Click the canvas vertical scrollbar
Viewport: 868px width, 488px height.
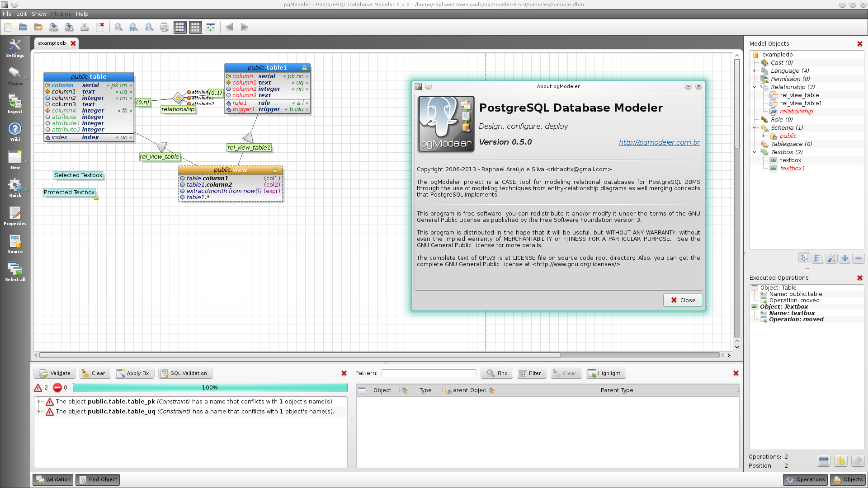[737, 103]
